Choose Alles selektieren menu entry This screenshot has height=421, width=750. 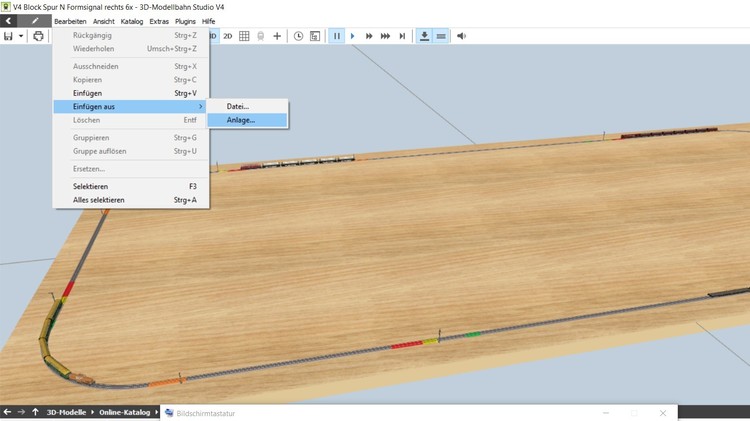[131, 199]
